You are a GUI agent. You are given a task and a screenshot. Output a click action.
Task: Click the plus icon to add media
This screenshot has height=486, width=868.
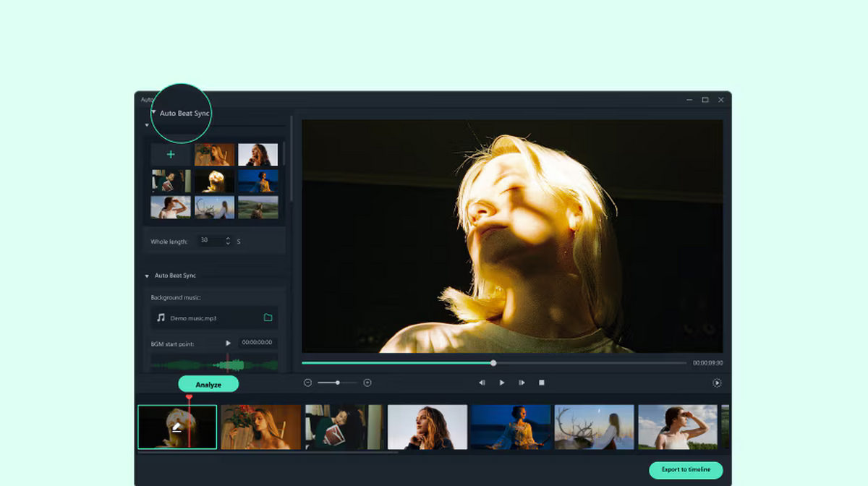coord(171,155)
